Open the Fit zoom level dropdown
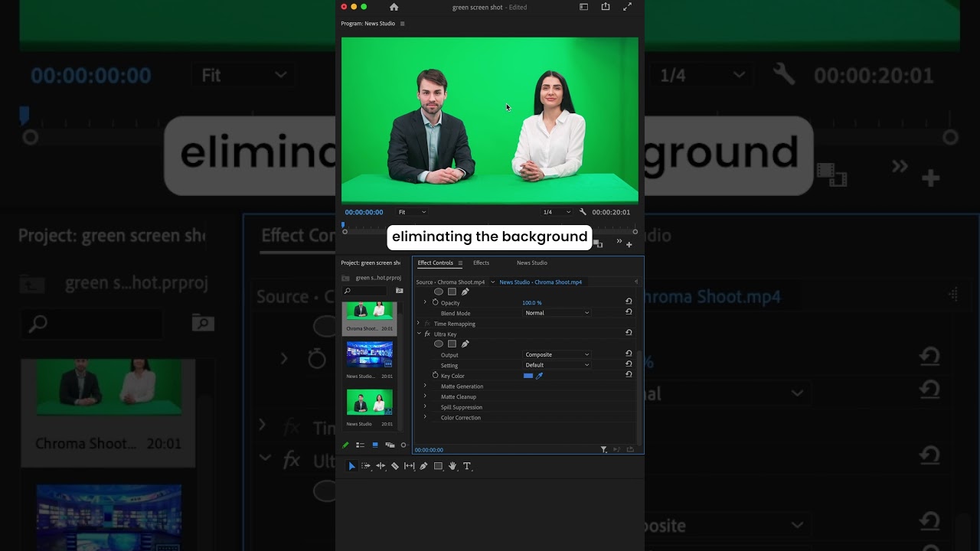980x551 pixels. pos(411,212)
